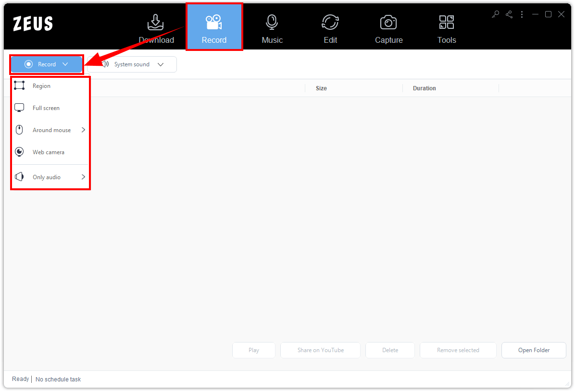The width and height of the screenshot is (575, 392).
Task: Expand the Record dropdown arrow
Action: tap(65, 64)
